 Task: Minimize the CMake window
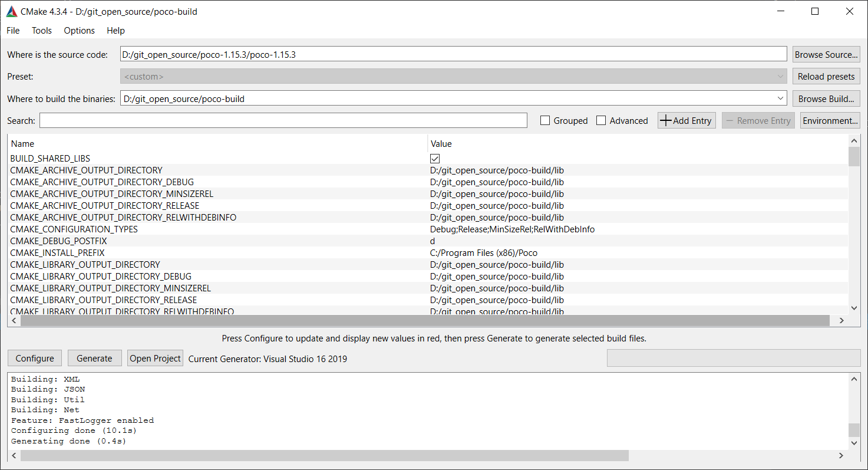click(x=782, y=11)
